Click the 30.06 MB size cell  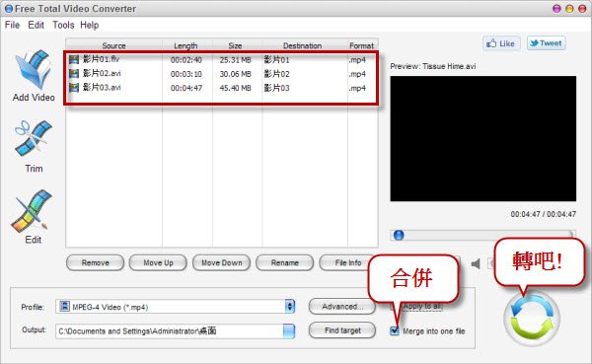[236, 74]
